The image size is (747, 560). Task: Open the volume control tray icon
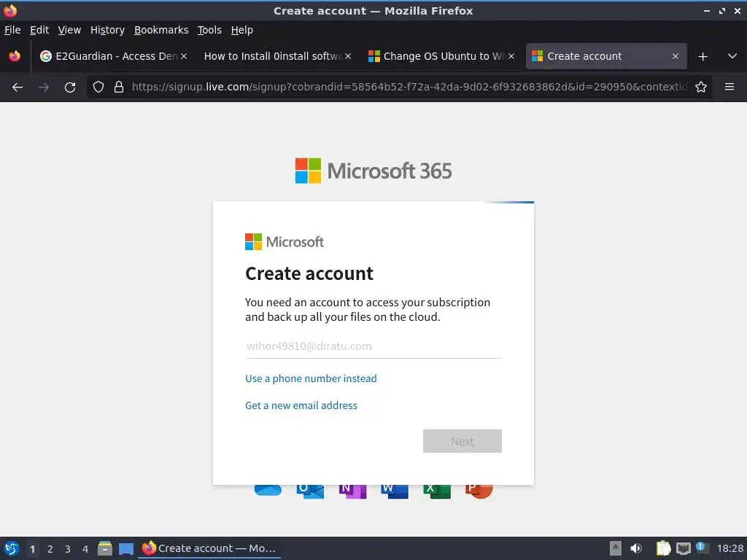point(636,548)
